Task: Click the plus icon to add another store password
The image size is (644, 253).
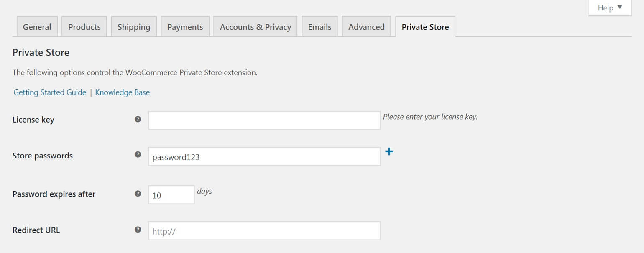Action: pos(389,152)
